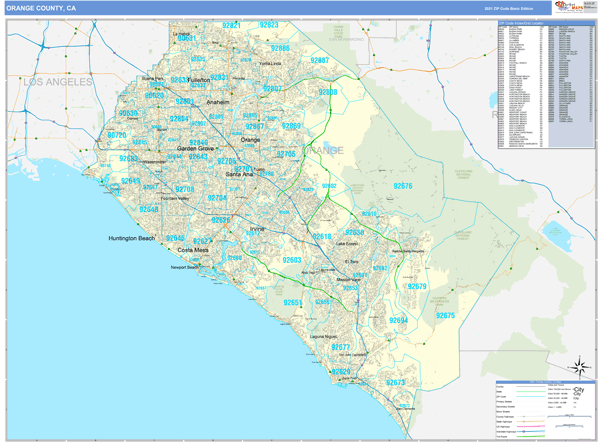Viewport: 600px width, 442px height.
Task: Click ZIP code label 92679
Action: (417, 287)
